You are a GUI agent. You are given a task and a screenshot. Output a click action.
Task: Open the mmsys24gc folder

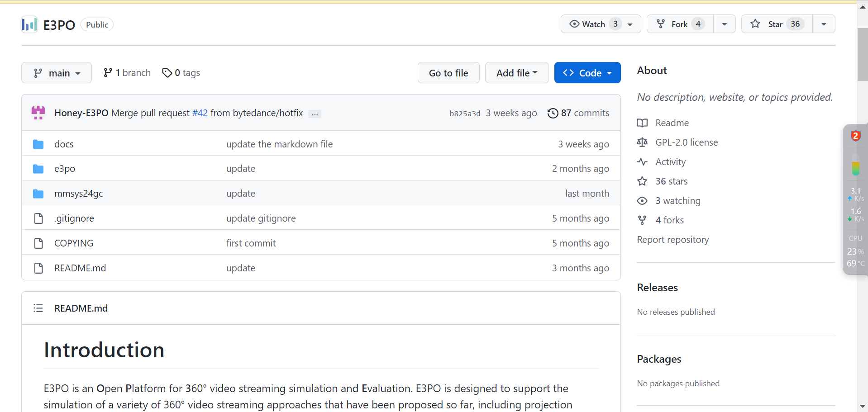79,194
